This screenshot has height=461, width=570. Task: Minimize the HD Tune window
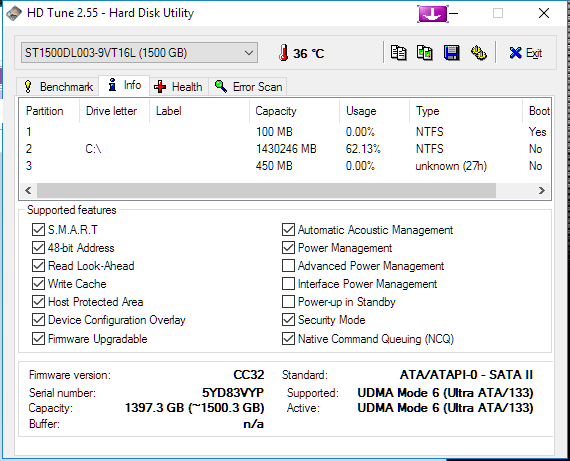tap(454, 14)
